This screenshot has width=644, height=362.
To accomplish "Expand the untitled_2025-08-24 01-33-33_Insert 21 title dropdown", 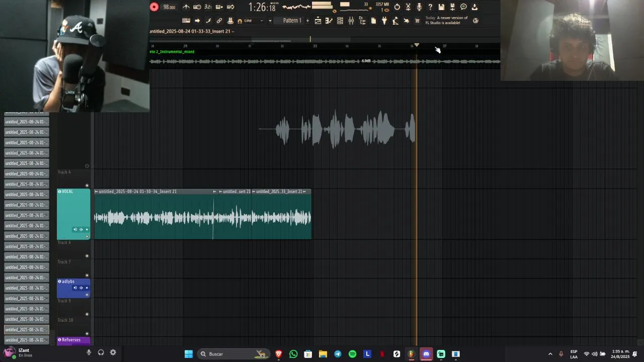I will pyautogui.click(x=233, y=32).
